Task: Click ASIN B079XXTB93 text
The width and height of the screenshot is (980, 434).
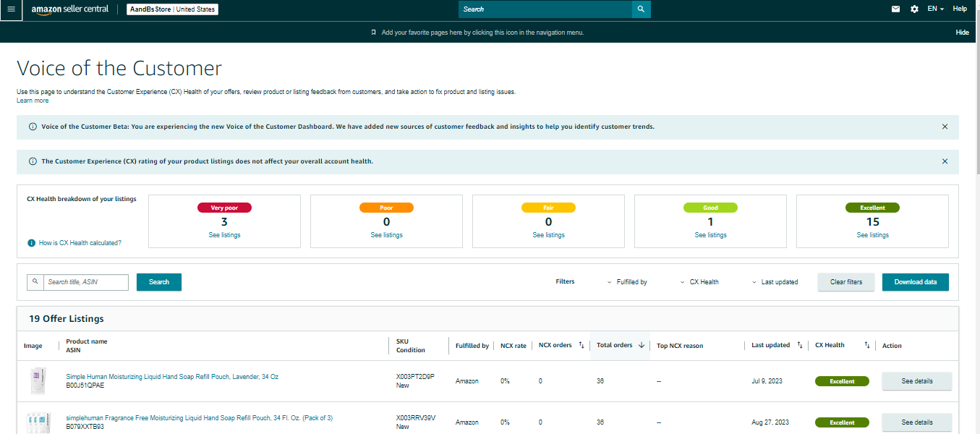Action: click(x=85, y=427)
